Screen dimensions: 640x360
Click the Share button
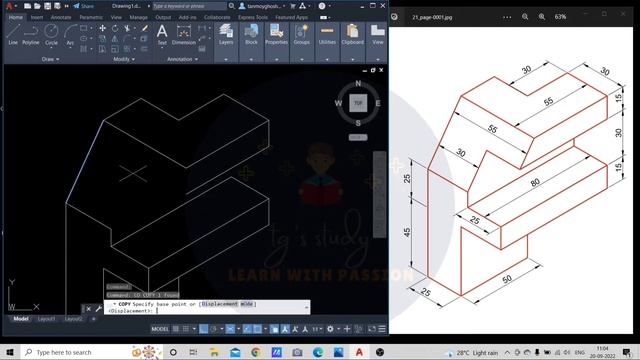[84, 6]
